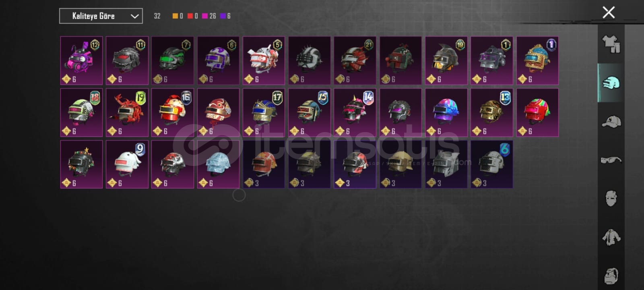Viewport: 644px width, 290px height.
Task: Select the pink bunny helmet numbered 12
Action: click(81, 60)
